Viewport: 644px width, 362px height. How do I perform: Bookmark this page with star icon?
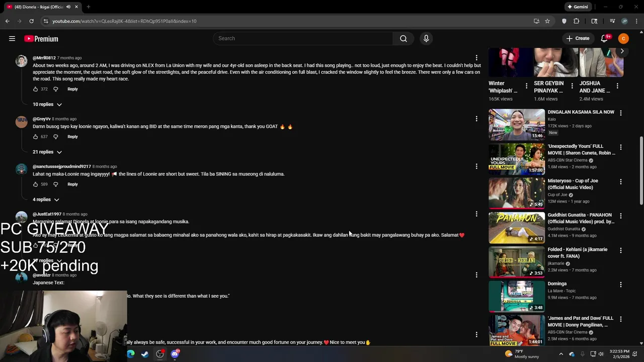pos(547,21)
